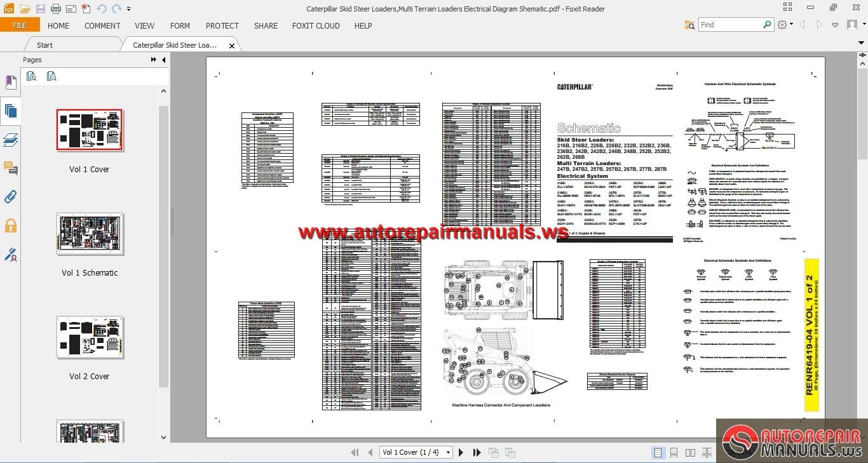Select the Vol 1 Cover thumbnail
The height and width of the screenshot is (463, 868).
tap(90, 130)
